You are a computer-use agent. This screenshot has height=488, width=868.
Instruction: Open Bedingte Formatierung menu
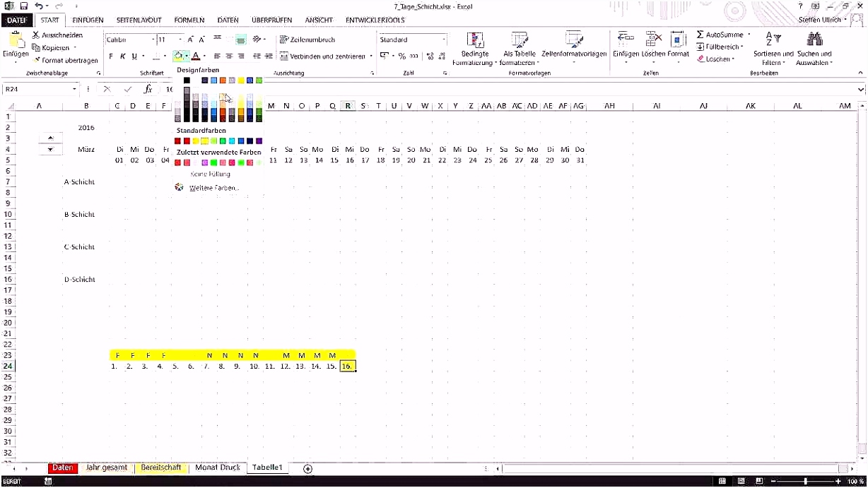point(475,49)
